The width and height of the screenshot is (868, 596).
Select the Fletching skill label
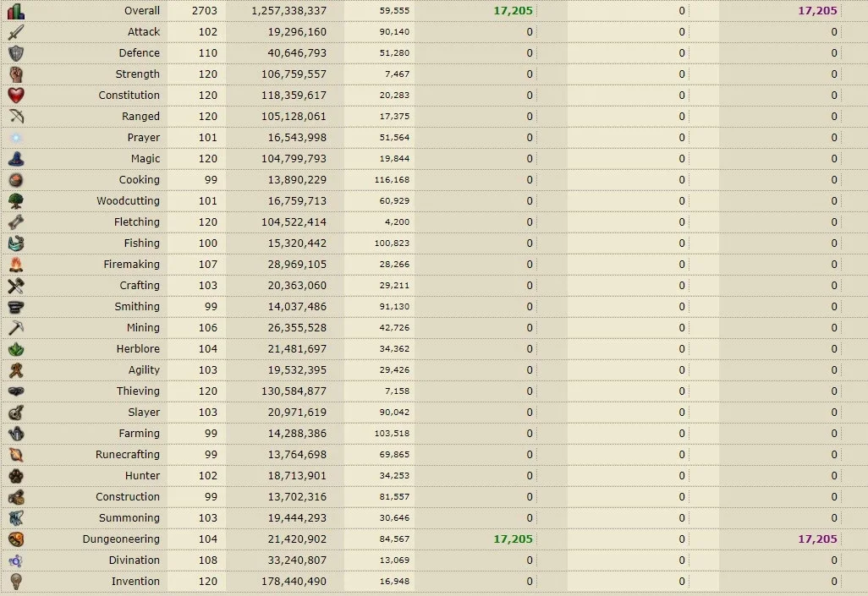137,221
